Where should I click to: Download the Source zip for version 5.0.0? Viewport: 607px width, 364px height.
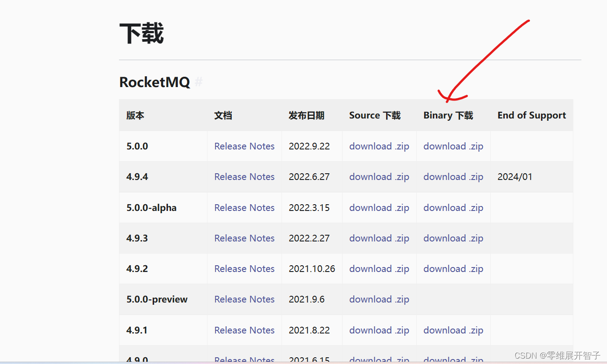pyautogui.click(x=379, y=146)
